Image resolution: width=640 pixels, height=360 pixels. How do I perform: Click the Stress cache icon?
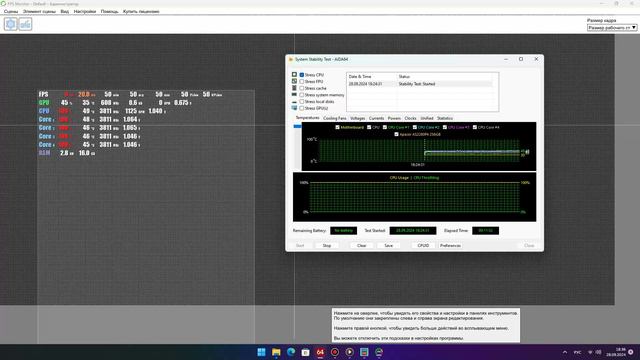[x=294, y=88]
